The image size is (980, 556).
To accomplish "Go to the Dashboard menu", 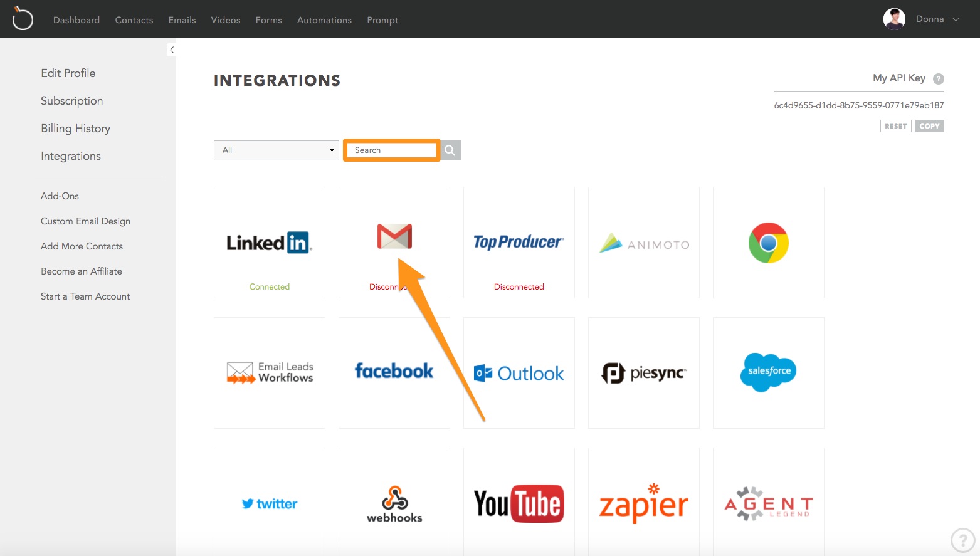I will (x=76, y=20).
